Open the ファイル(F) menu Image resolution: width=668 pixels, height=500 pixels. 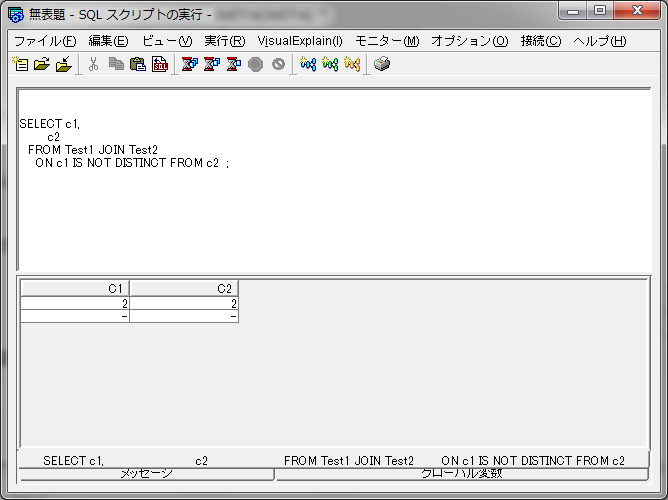click(45, 41)
